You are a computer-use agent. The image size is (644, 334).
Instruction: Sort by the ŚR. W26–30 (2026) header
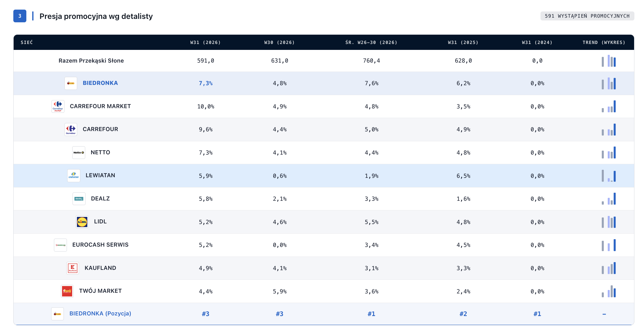click(x=371, y=42)
